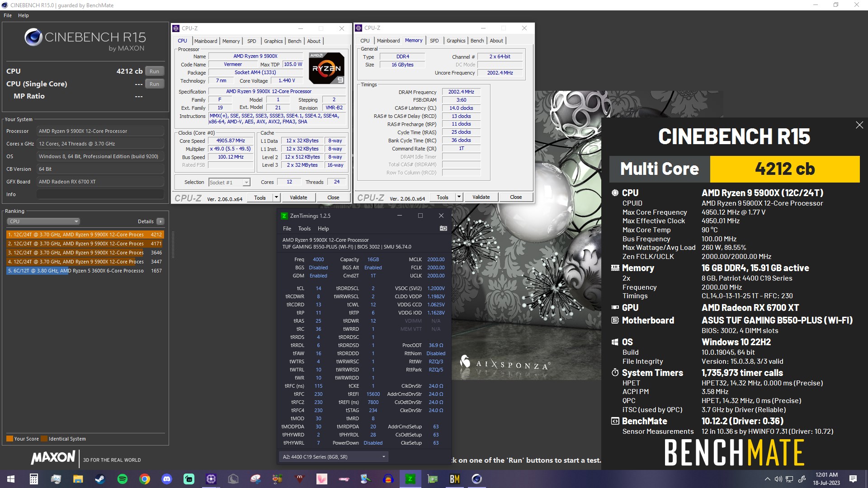Click the tREFI 15600 value in ZenTimings

click(x=373, y=394)
